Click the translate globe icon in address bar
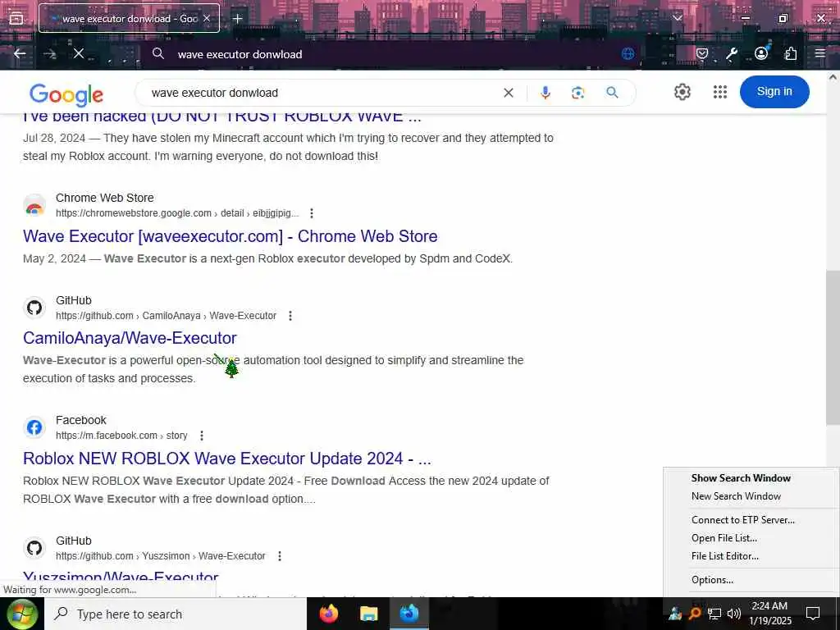The image size is (840, 630). pos(628,53)
